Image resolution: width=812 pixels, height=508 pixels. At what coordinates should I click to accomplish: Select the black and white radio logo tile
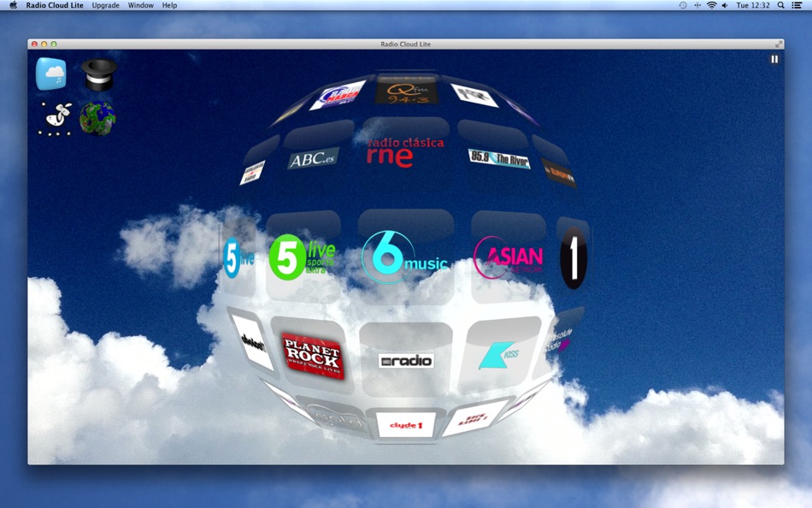point(406,361)
